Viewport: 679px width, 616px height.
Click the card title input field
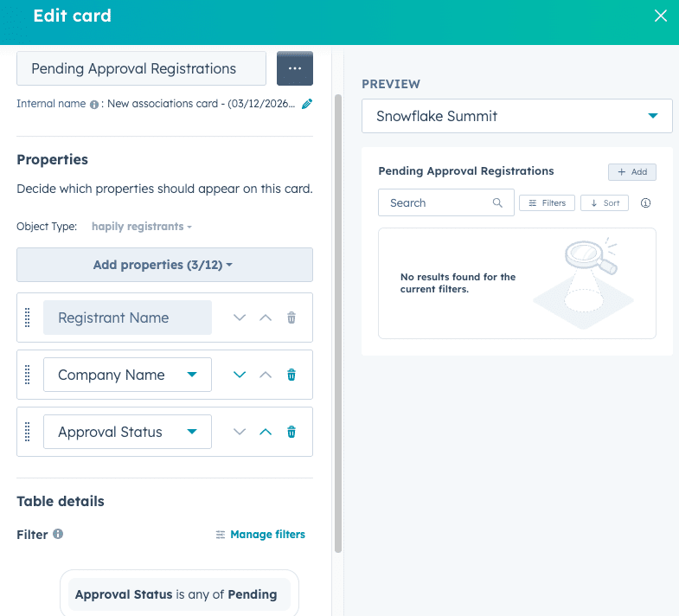[x=141, y=68]
